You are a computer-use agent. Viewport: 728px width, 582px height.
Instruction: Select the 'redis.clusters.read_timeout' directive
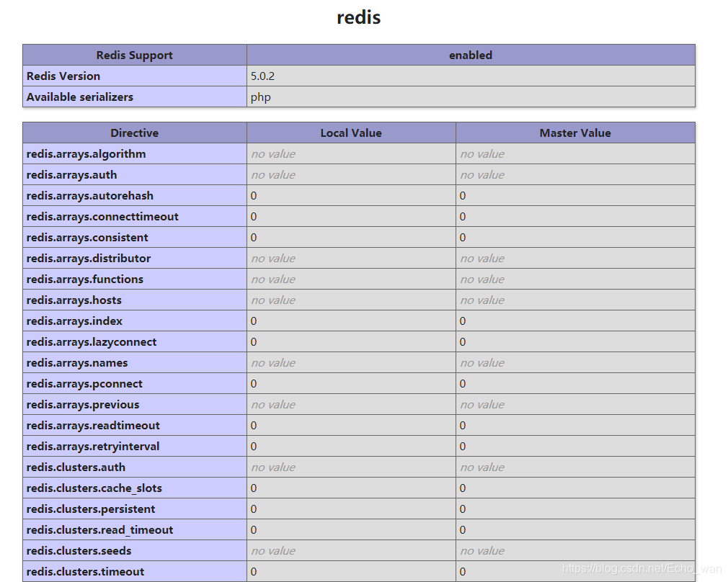[x=99, y=530]
